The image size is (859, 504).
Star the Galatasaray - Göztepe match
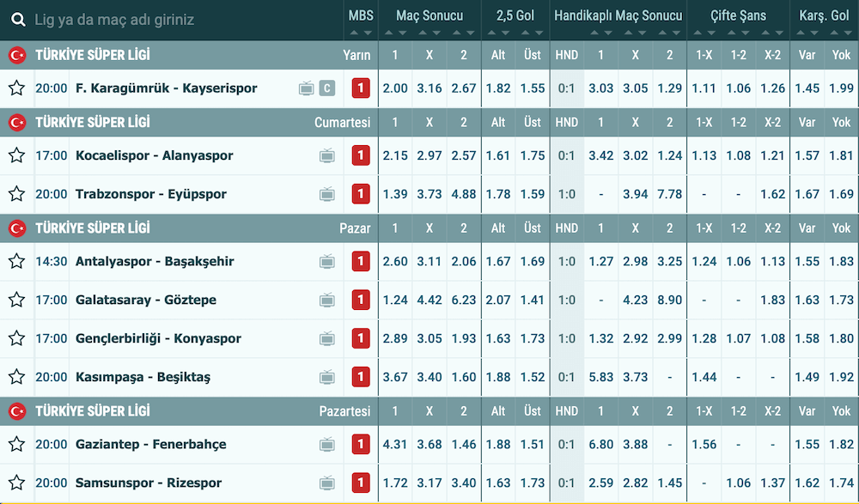point(16,300)
